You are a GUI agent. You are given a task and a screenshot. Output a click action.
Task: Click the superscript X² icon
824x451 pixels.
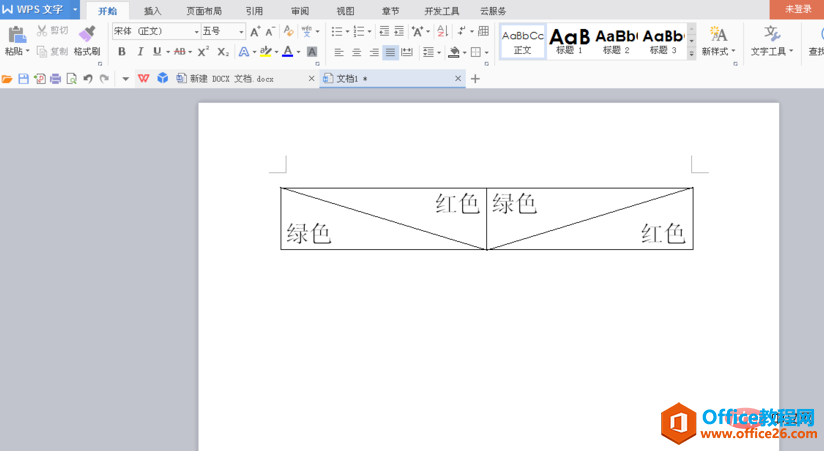[203, 52]
